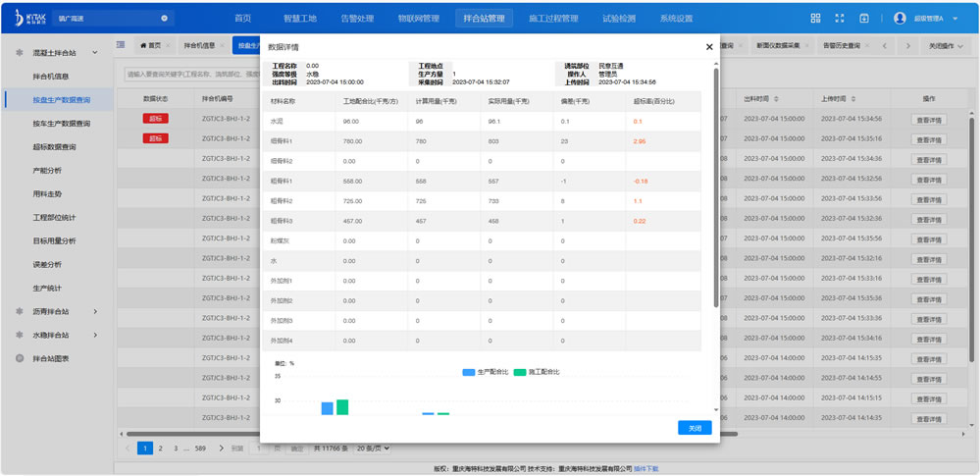Toggle 施工配合比 legend series in chart

coord(536,372)
